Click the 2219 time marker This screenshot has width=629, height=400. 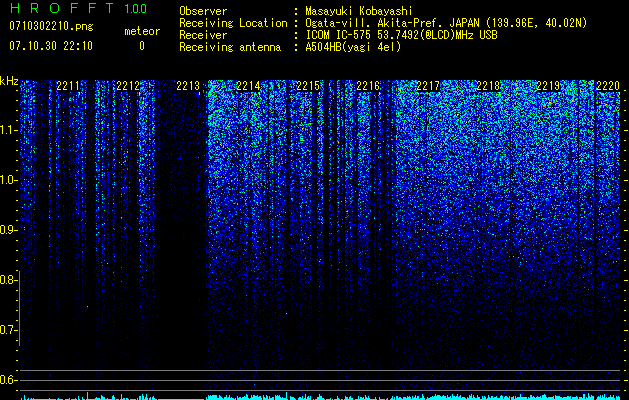pos(548,85)
